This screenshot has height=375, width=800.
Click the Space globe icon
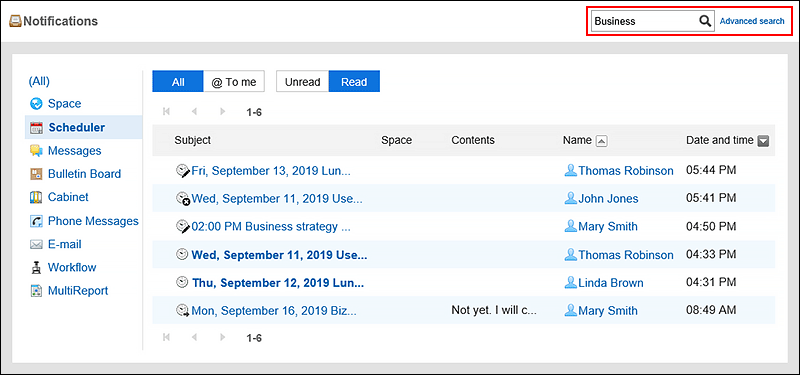tap(36, 104)
